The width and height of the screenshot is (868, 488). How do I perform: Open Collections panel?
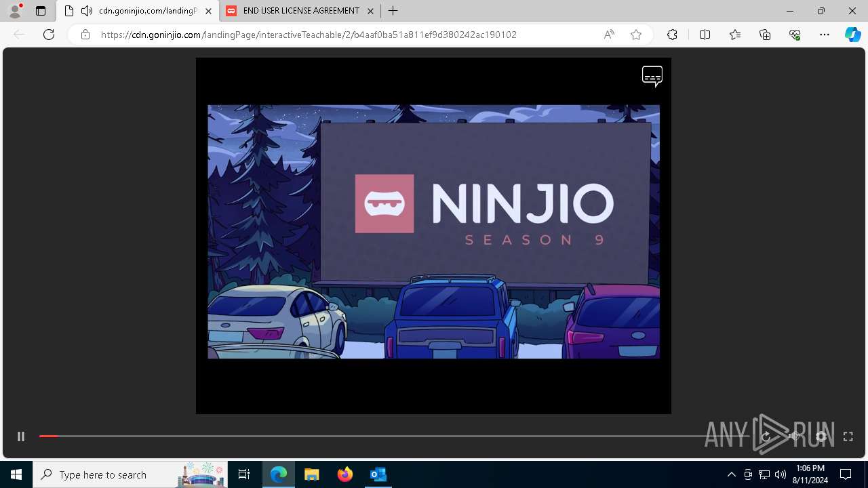[765, 35]
